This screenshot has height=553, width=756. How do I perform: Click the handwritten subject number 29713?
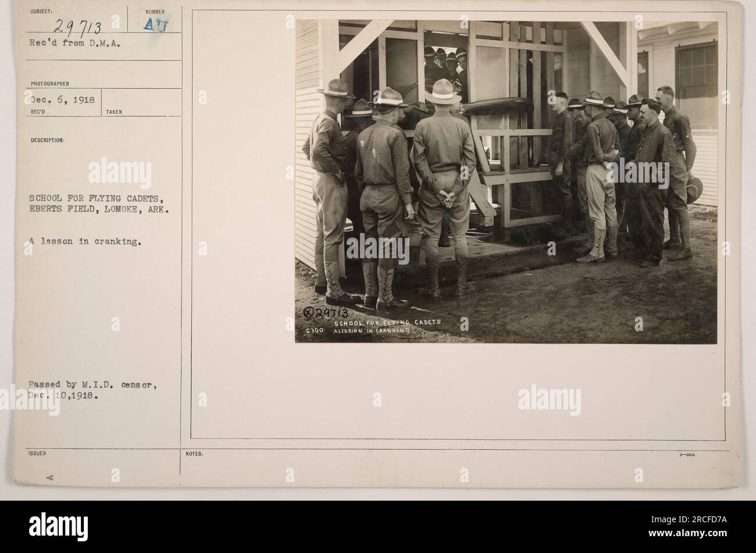80,27
